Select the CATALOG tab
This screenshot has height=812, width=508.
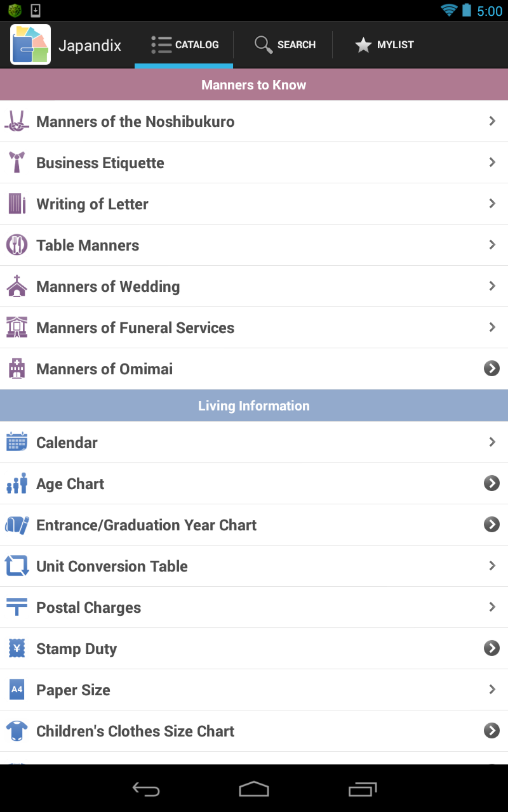tap(184, 45)
